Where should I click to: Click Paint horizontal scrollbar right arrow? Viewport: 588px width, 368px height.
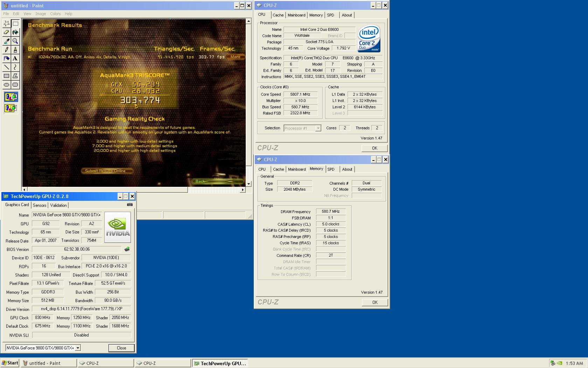click(x=243, y=190)
